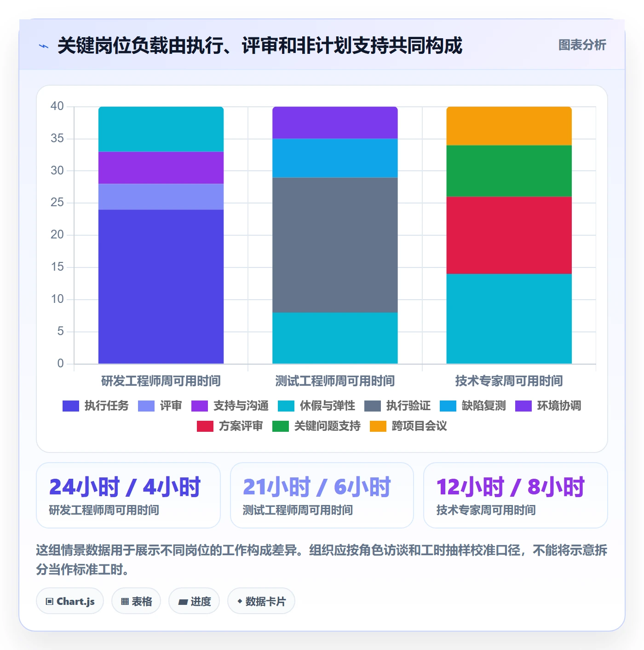Open the 12小时 / 8小时 stat card
The width and height of the screenshot is (644, 650).
[516, 495]
